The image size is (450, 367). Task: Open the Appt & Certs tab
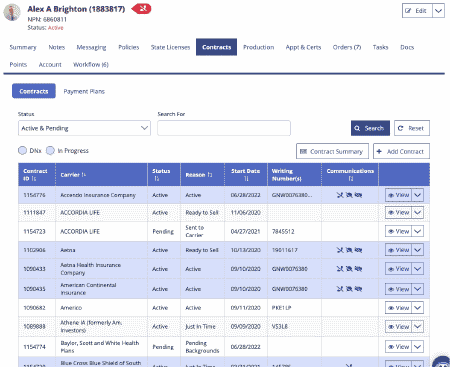pyautogui.click(x=303, y=47)
